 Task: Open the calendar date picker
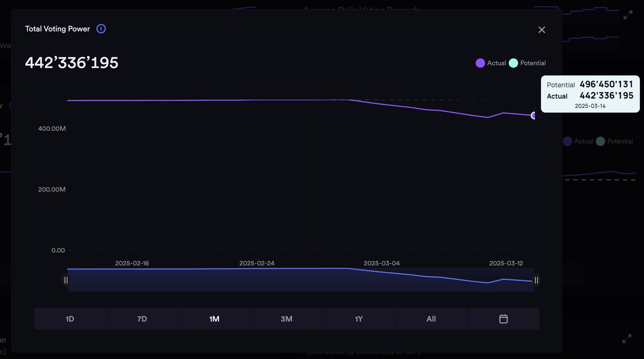click(x=503, y=319)
